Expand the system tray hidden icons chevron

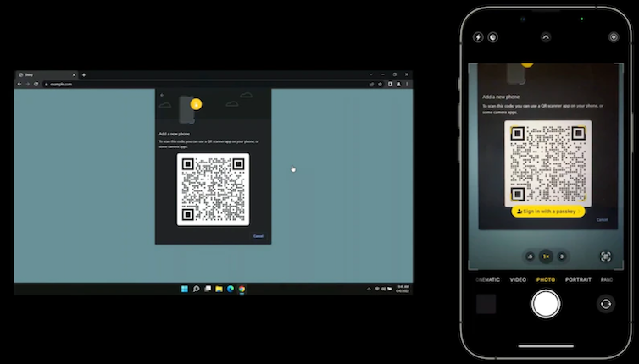pos(369,289)
